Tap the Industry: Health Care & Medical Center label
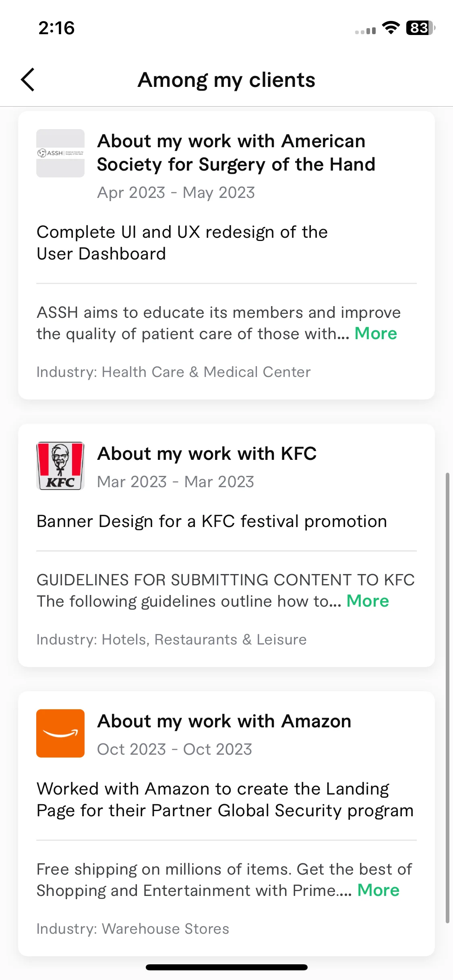The height and width of the screenshot is (980, 453). pyautogui.click(x=174, y=372)
